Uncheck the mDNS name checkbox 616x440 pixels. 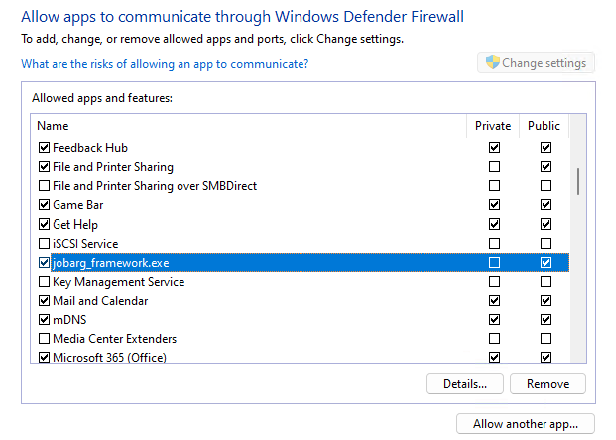(x=44, y=319)
